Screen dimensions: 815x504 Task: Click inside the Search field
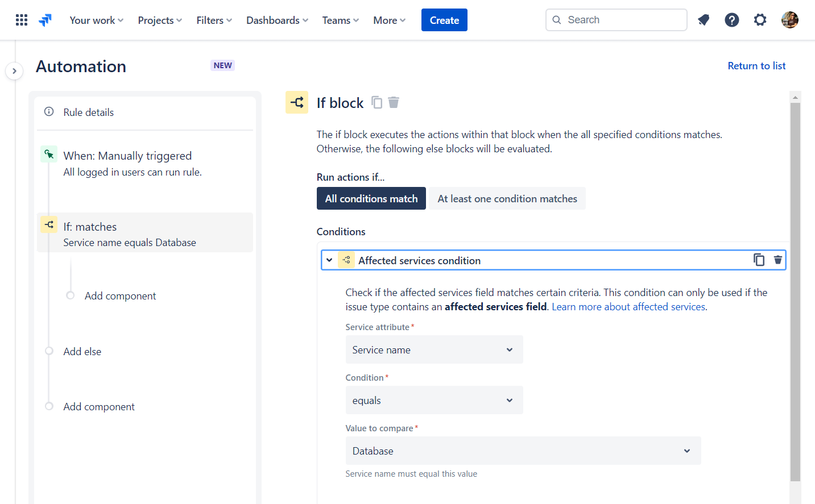tap(616, 19)
